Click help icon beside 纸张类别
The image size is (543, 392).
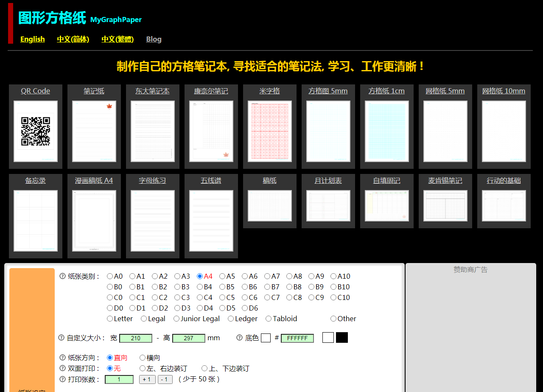click(x=63, y=276)
